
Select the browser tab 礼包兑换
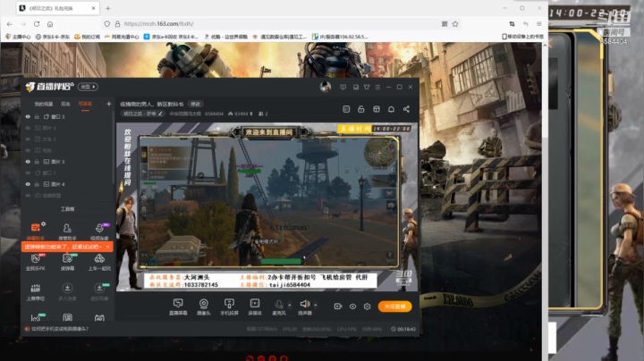(57, 8)
